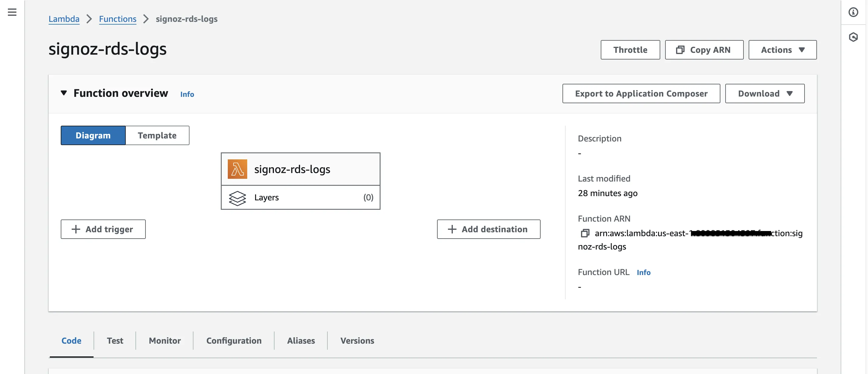Open the Monitor tab
Image resolution: width=868 pixels, height=374 pixels.
click(165, 341)
